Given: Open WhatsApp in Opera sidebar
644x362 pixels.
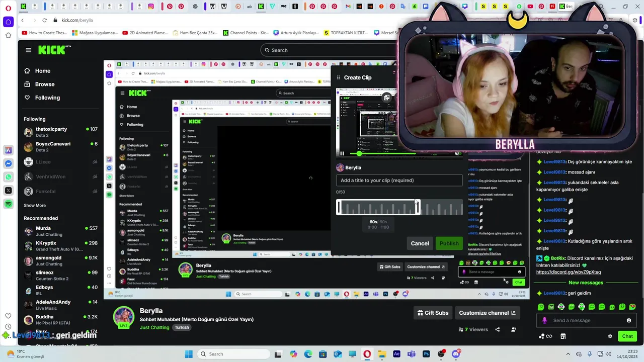Looking at the screenshot, I should [8, 177].
